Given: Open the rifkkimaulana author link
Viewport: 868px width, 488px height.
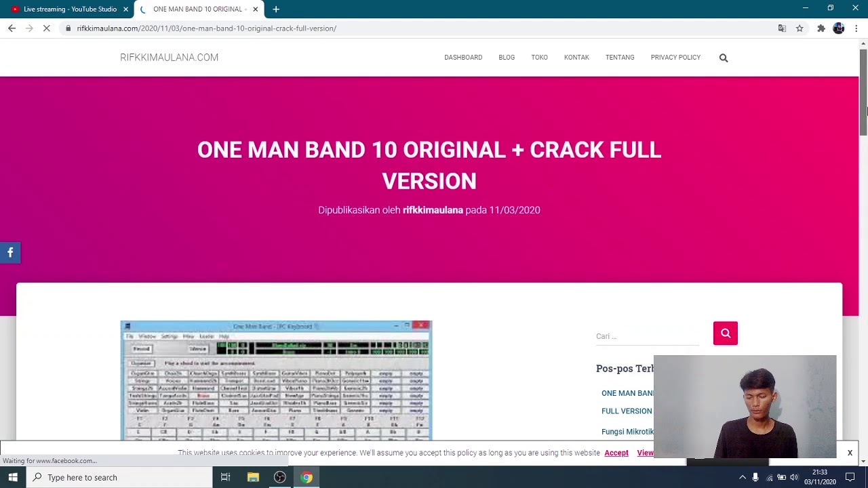Looking at the screenshot, I should 433,210.
